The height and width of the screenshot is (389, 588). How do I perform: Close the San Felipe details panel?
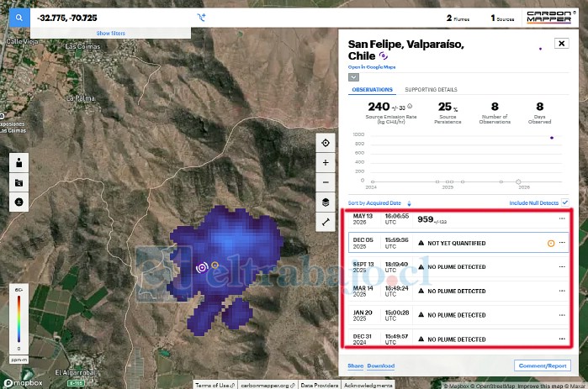pos(561,44)
